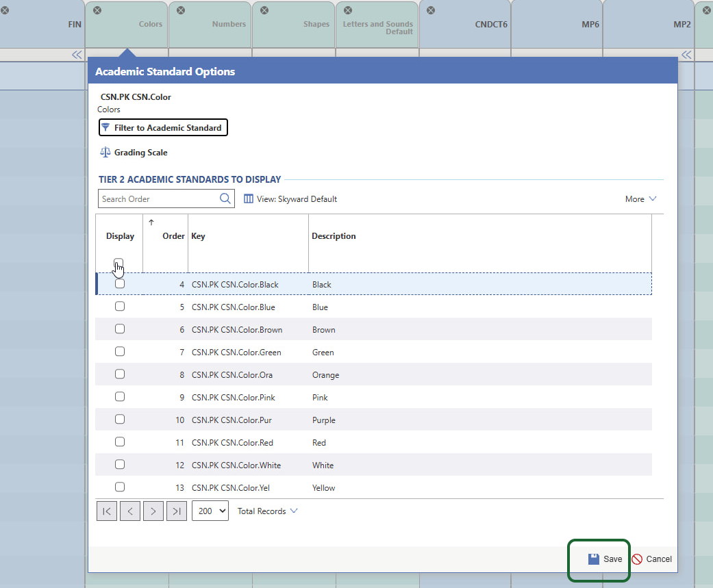Toggle the Display select-all header checkbox
Image resolution: width=713 pixels, height=588 pixels.
click(x=118, y=263)
